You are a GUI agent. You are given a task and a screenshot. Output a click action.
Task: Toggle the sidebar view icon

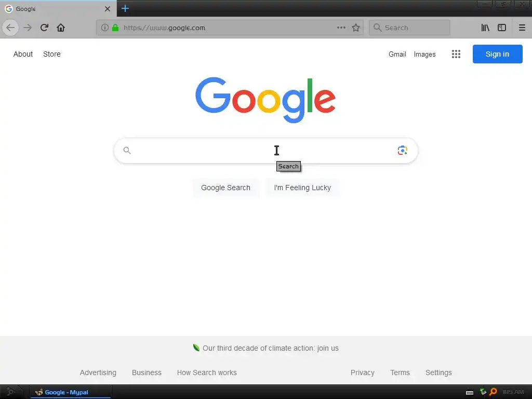(x=502, y=28)
